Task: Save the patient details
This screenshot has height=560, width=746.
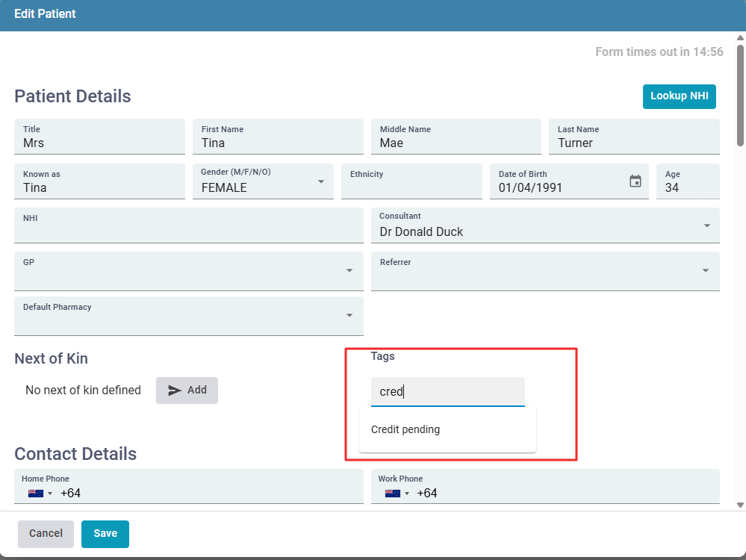Action: click(x=105, y=534)
